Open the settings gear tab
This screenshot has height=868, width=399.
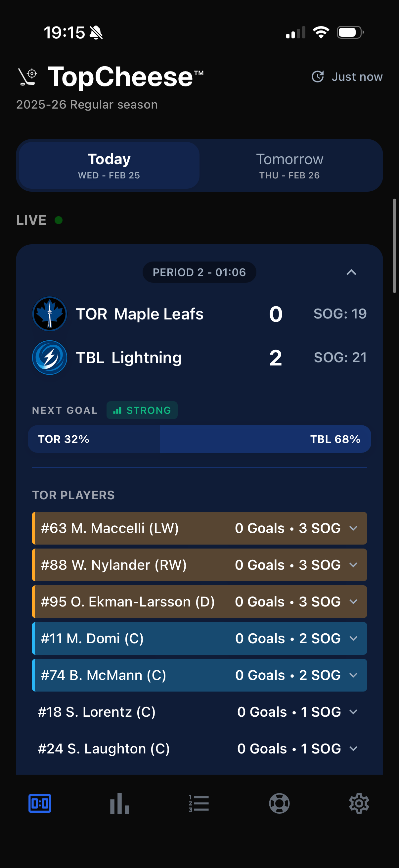click(359, 803)
